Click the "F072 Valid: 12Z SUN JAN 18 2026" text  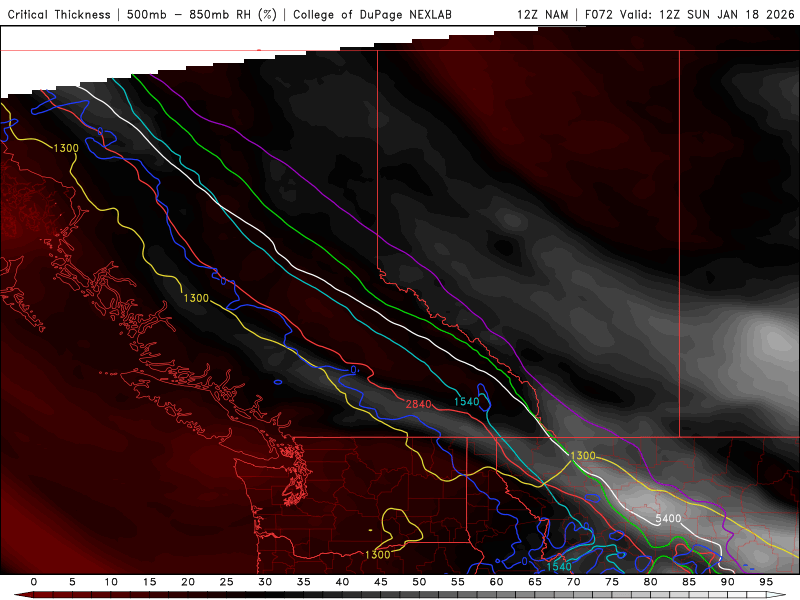pos(690,14)
